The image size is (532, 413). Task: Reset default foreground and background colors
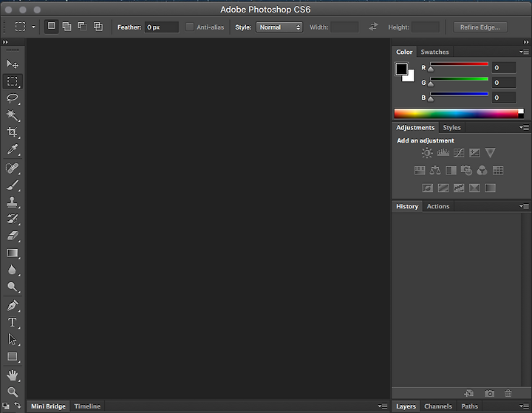click(6, 406)
